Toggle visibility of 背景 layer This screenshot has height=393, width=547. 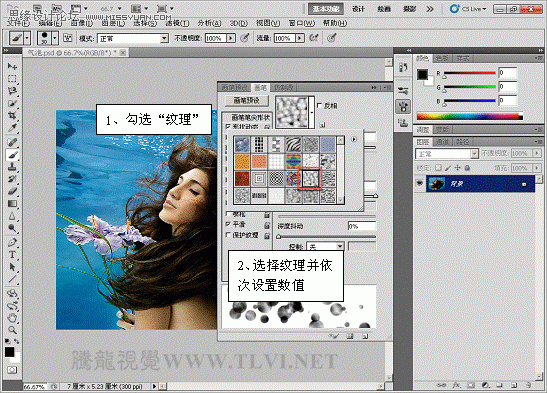click(x=420, y=183)
